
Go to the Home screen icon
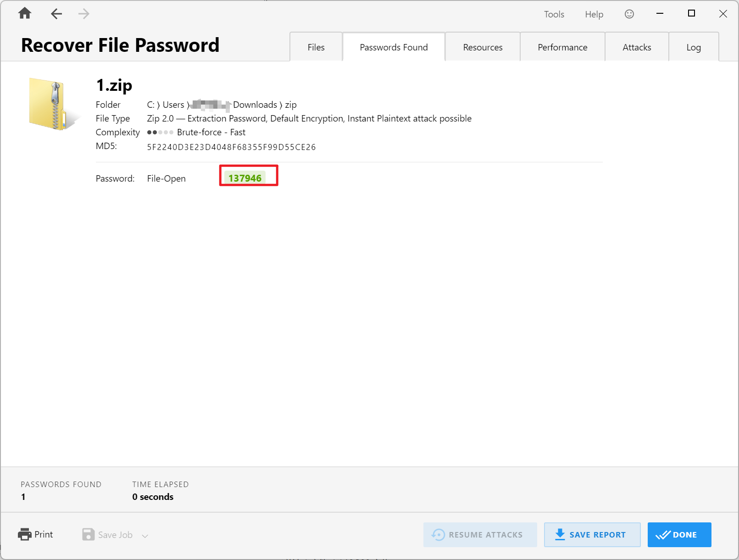tap(25, 14)
